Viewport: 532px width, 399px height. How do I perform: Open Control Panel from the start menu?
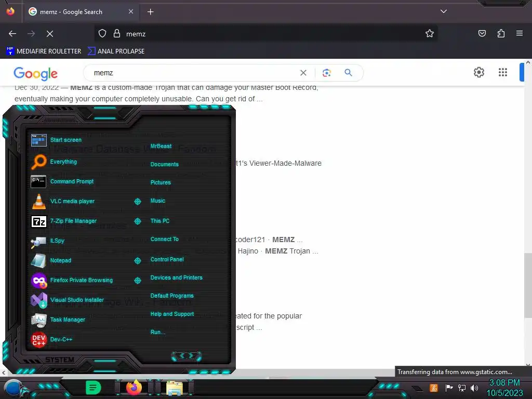[167, 260]
